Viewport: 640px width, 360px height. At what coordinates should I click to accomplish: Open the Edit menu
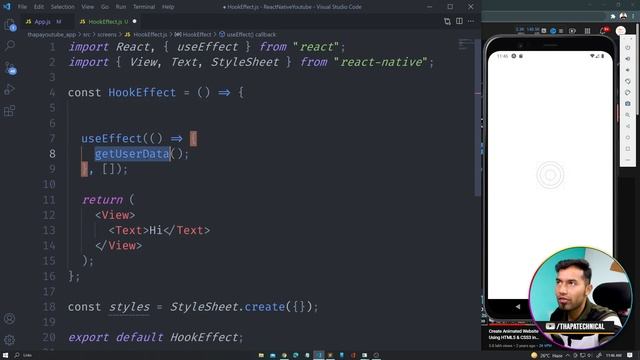39,7
